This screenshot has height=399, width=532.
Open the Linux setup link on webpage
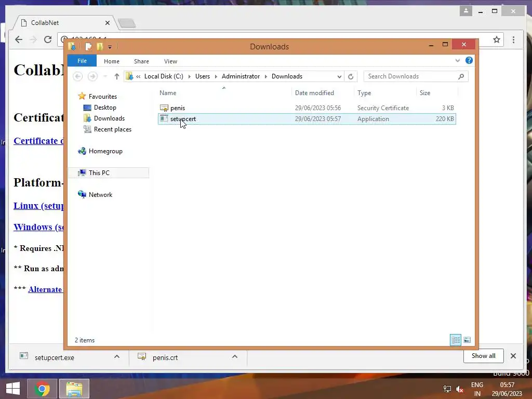click(x=38, y=206)
